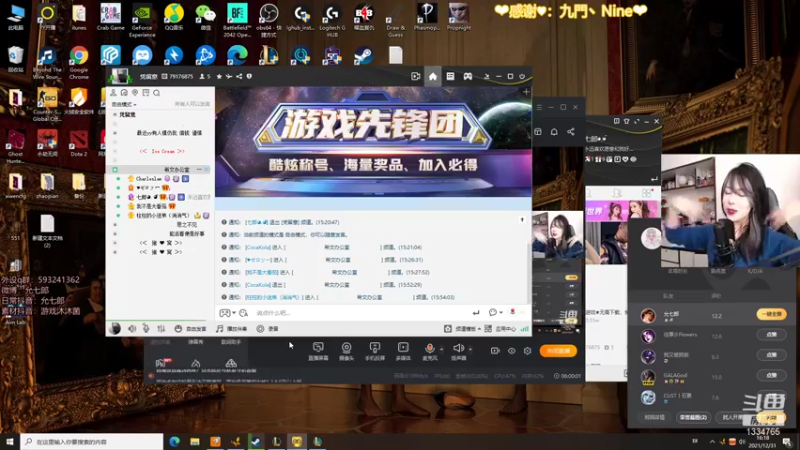Click the chat log scrollbar

pos(529,273)
